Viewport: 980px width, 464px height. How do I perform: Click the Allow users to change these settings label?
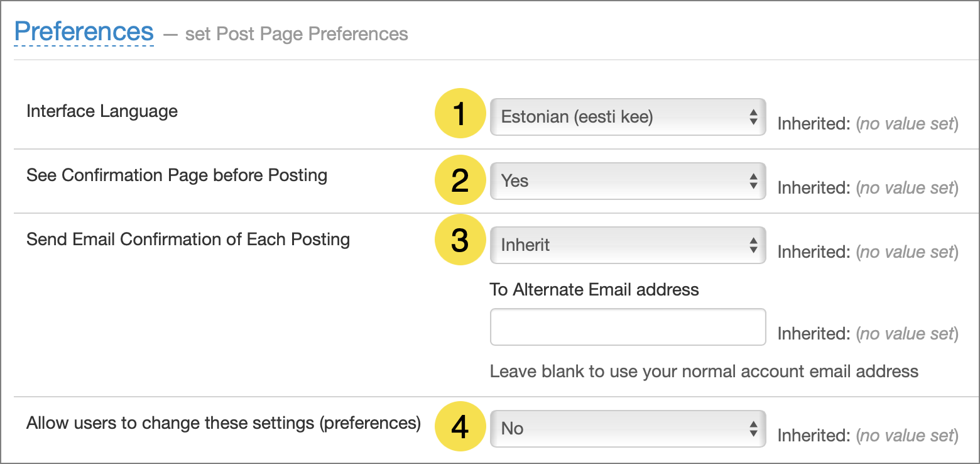point(223,423)
